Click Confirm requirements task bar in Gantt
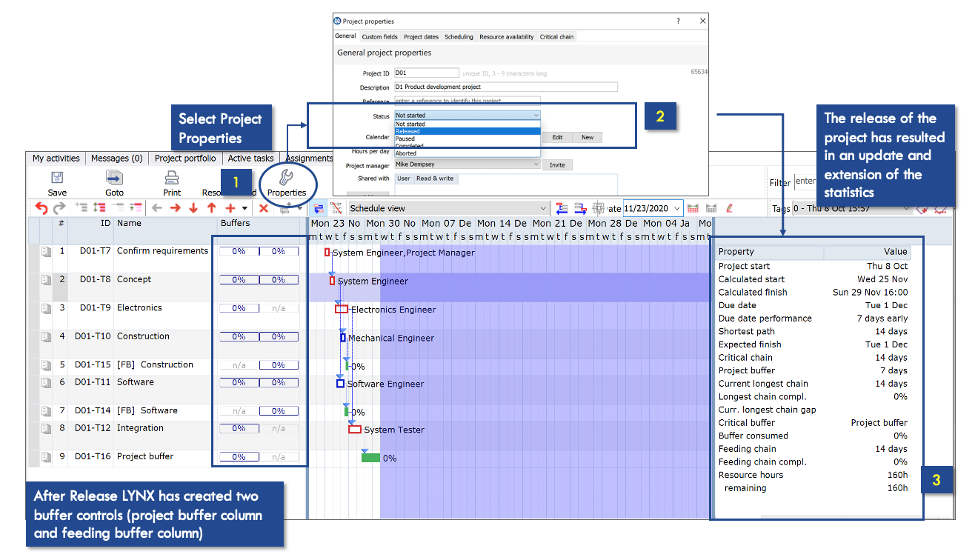This screenshot has height=560, width=975. pos(327,253)
